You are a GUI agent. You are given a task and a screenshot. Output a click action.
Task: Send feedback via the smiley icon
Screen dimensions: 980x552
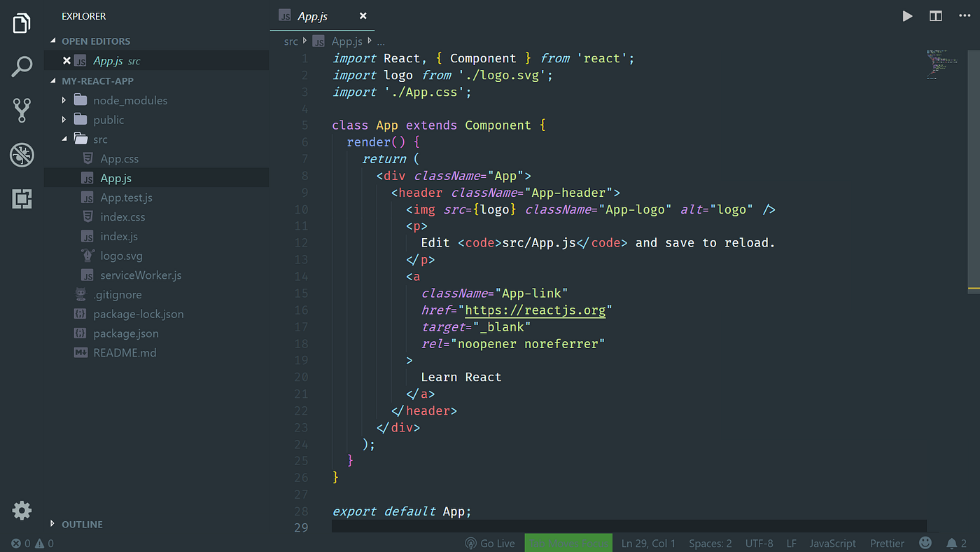925,543
